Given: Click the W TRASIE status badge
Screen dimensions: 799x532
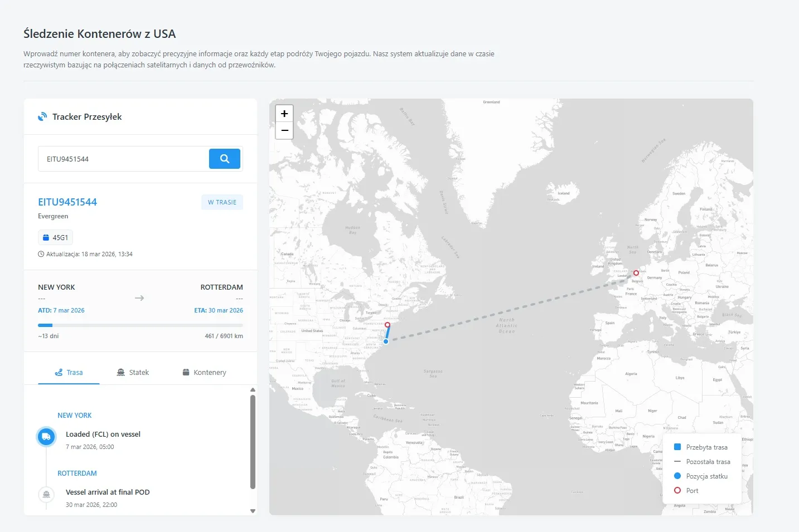Looking at the screenshot, I should click(x=222, y=202).
